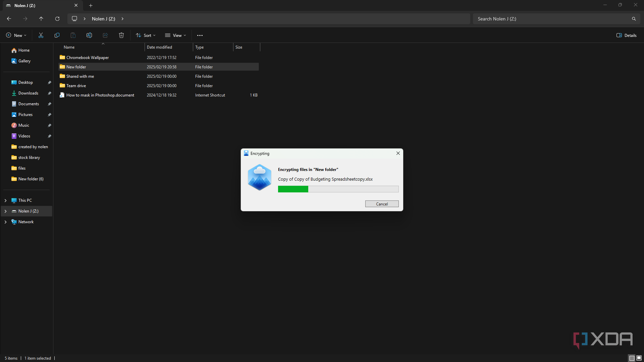
Task: Click the search magnifier icon
Action: point(634,19)
